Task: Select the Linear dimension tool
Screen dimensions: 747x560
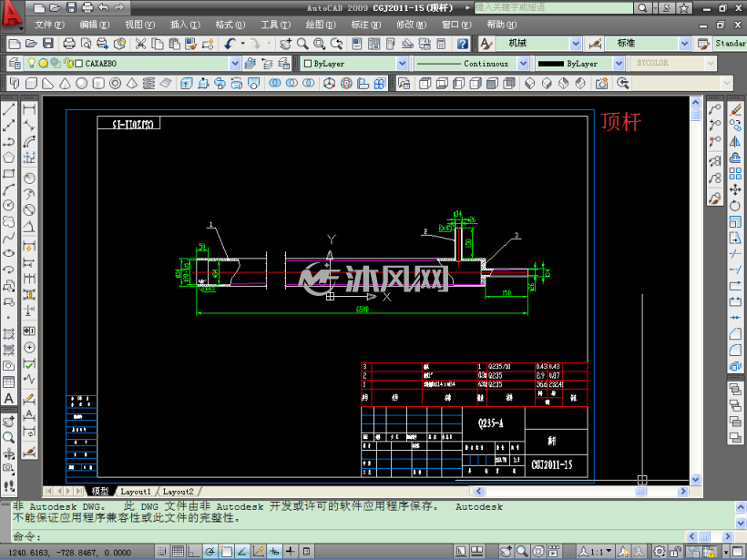Action: (x=29, y=109)
